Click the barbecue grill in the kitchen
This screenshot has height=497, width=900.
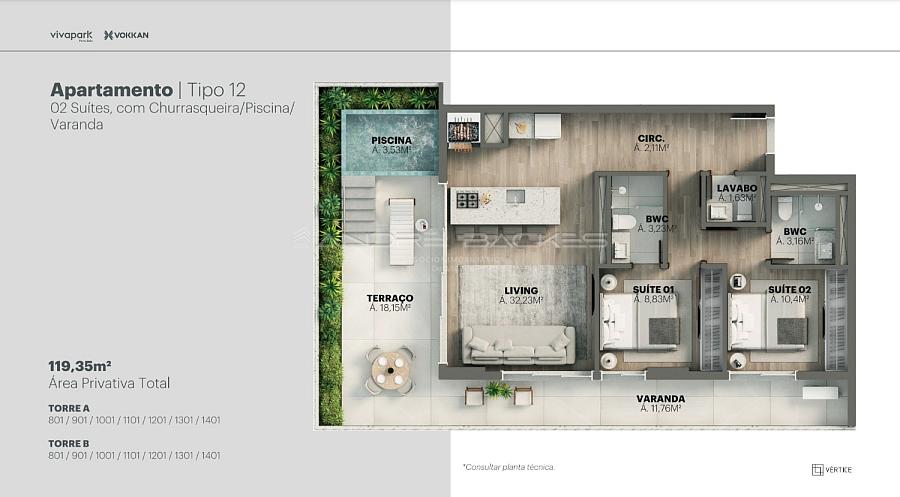[461, 132]
